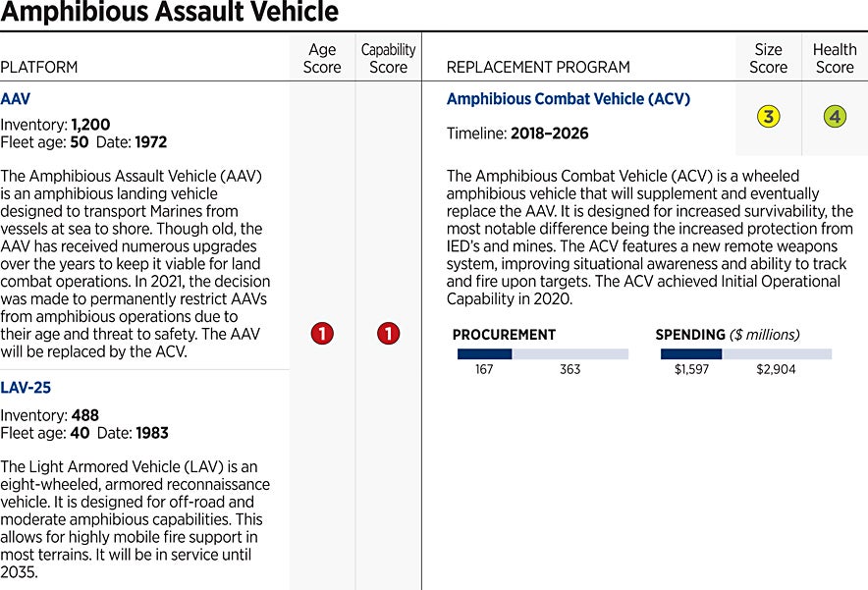
Task: Open the AAV platform heading
Action: click(16, 99)
